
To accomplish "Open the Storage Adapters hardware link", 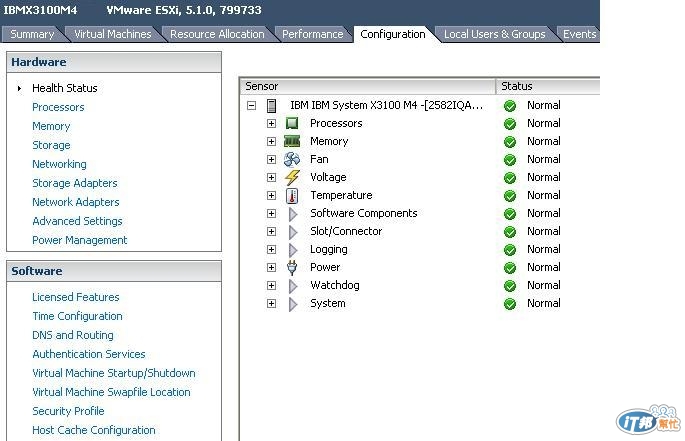I will [75, 183].
